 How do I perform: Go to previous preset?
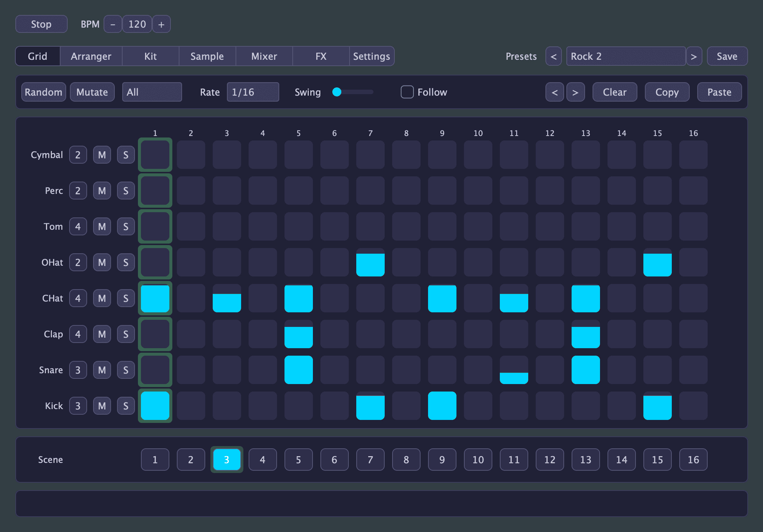(554, 56)
